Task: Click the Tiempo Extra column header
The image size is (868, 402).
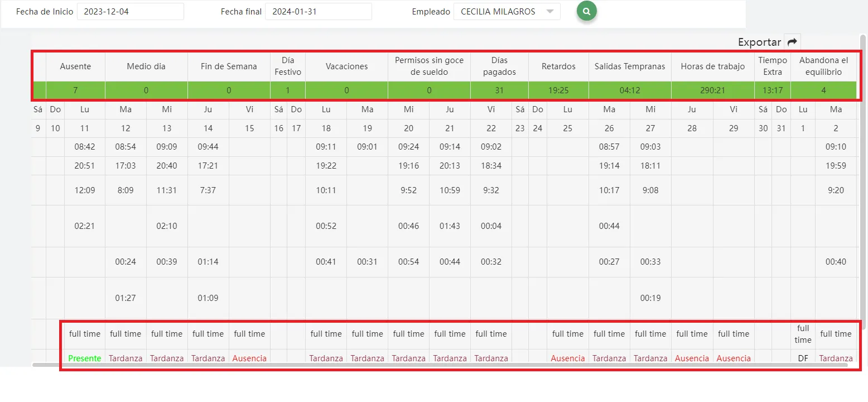Action: (x=773, y=66)
